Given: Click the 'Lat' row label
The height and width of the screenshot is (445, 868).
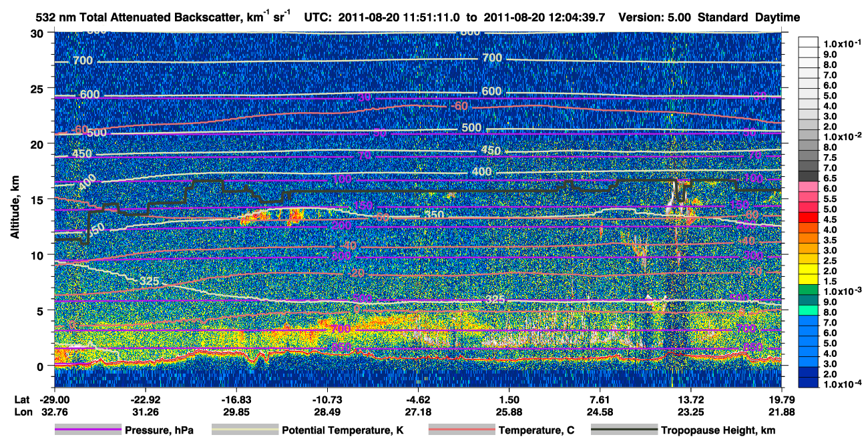Looking at the screenshot, I should coord(22,399).
